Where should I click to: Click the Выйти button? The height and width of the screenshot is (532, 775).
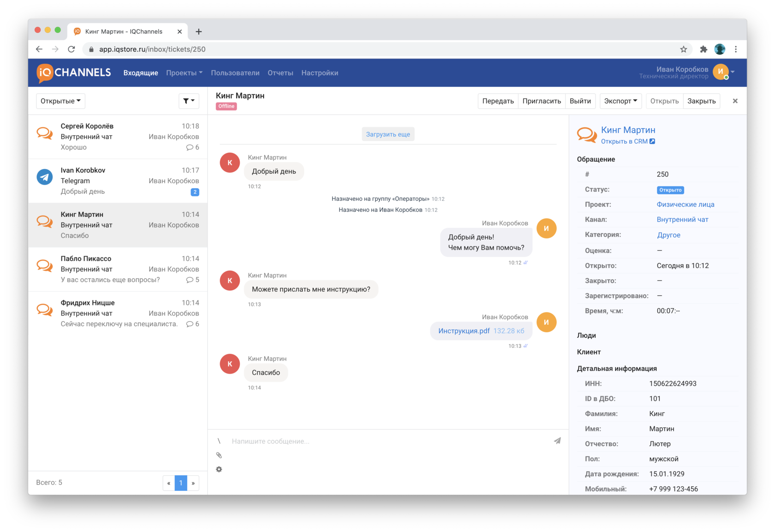[580, 101]
